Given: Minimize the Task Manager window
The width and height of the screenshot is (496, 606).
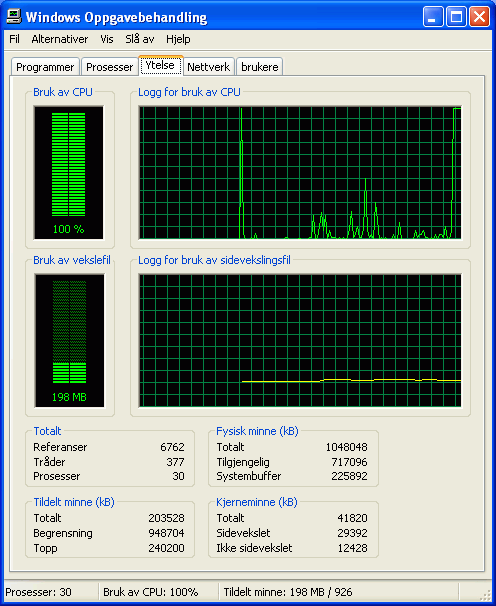Looking at the screenshot, I should (433, 17).
